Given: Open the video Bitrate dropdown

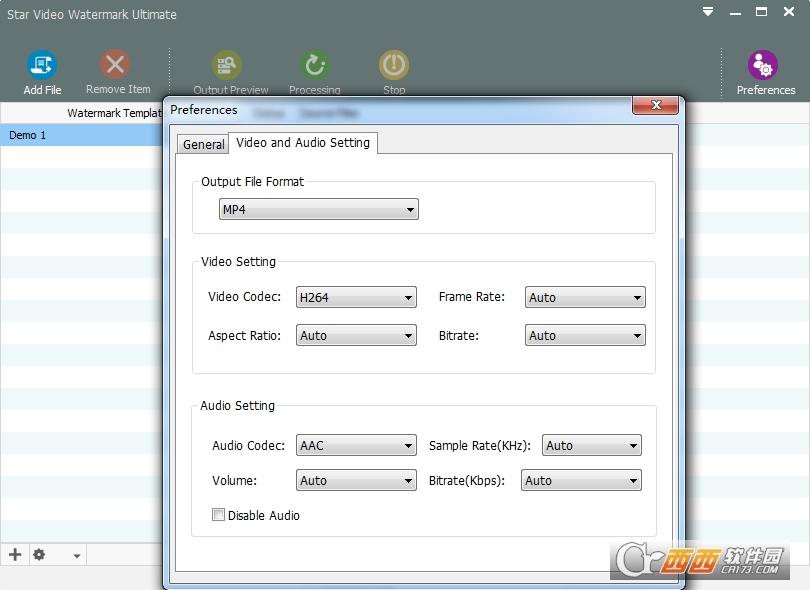Looking at the screenshot, I should click(585, 335).
